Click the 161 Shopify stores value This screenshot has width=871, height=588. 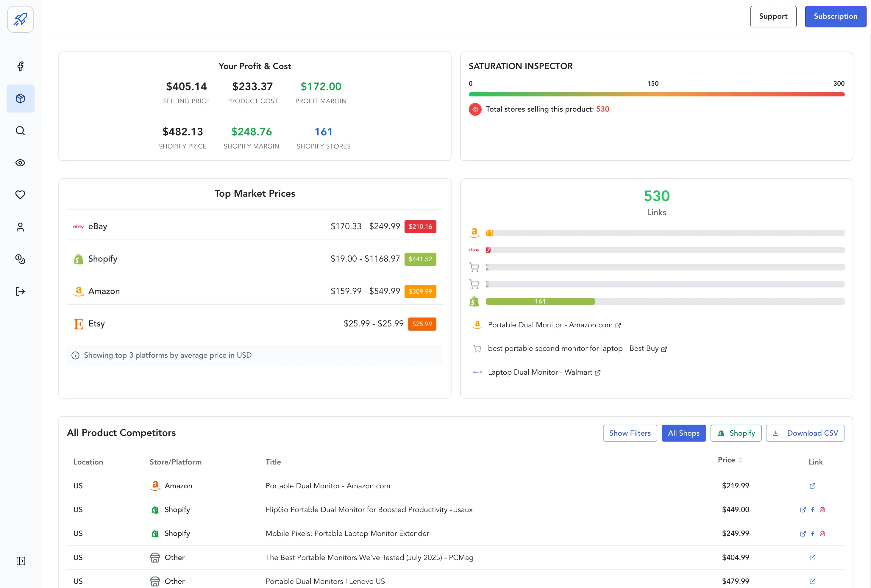pyautogui.click(x=324, y=132)
